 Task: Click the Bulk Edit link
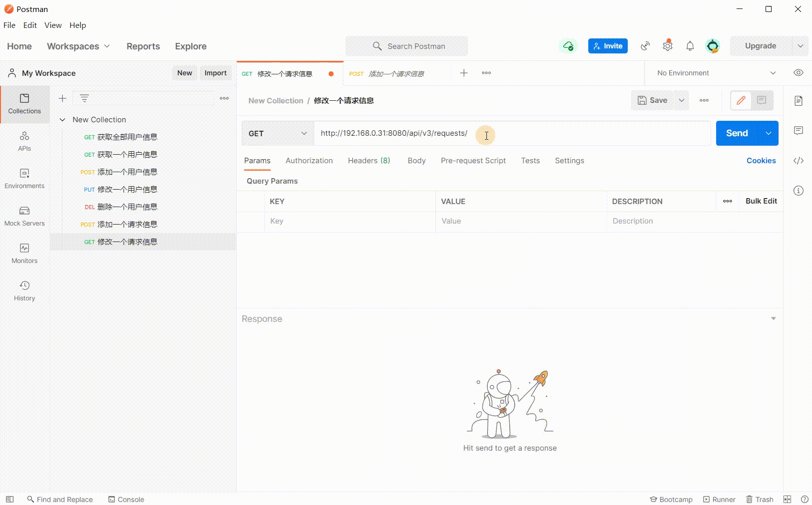pos(761,201)
